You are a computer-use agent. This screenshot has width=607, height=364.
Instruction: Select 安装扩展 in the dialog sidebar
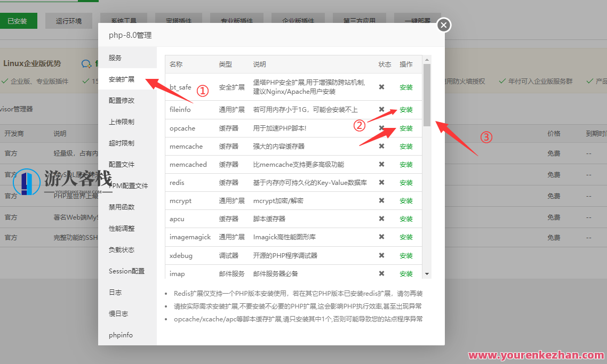(123, 78)
